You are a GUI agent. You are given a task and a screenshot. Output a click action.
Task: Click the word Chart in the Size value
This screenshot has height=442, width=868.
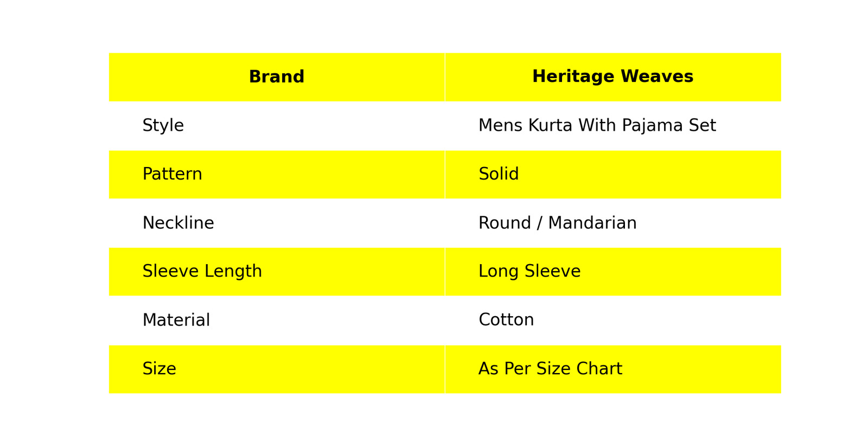(x=599, y=369)
